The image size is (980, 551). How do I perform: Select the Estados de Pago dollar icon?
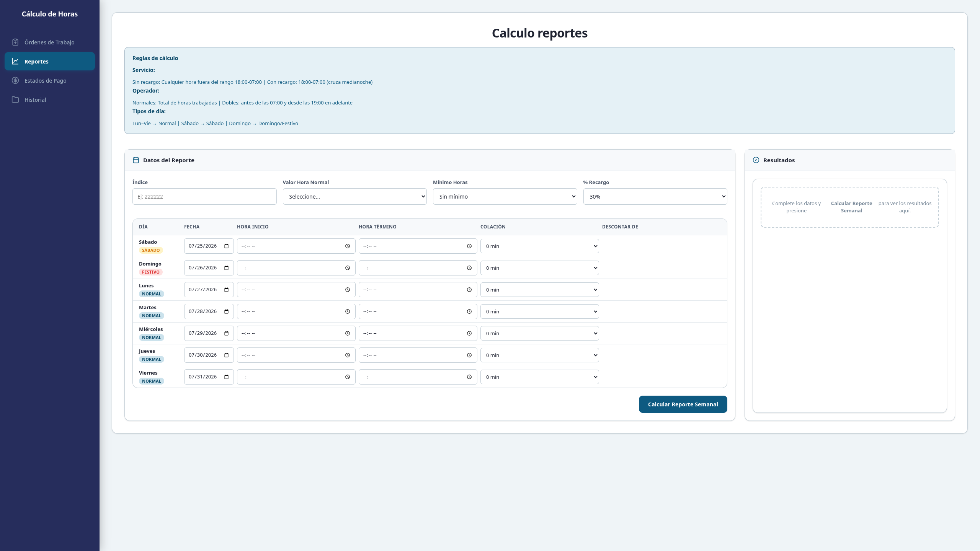tap(15, 80)
